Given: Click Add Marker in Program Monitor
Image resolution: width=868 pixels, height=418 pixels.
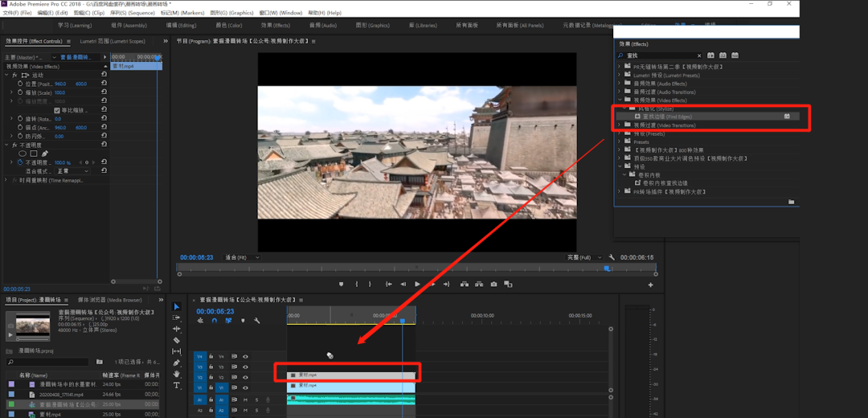Looking at the screenshot, I should (341, 284).
